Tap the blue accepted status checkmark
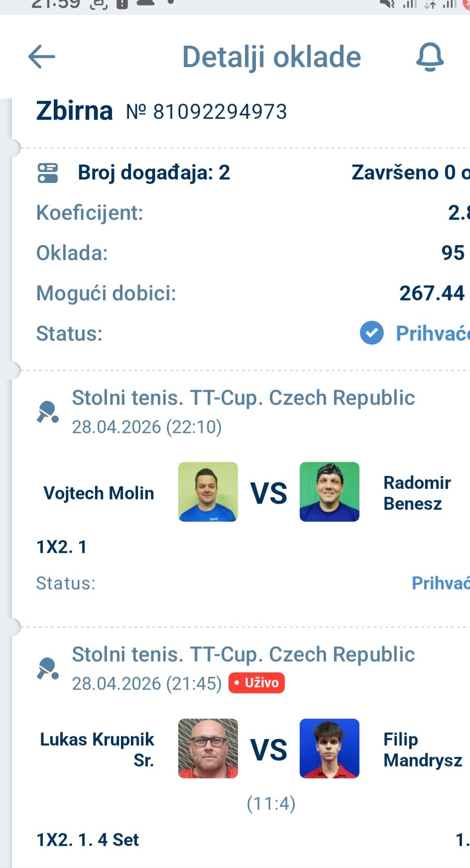Viewport: 470px width, 868px height. (371, 333)
